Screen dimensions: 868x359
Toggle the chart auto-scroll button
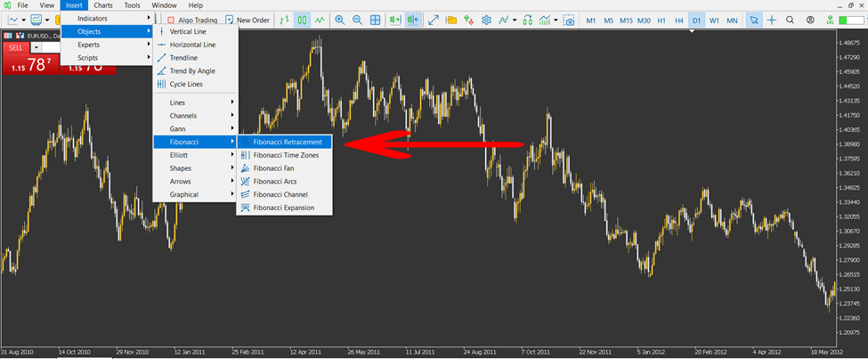click(x=394, y=20)
